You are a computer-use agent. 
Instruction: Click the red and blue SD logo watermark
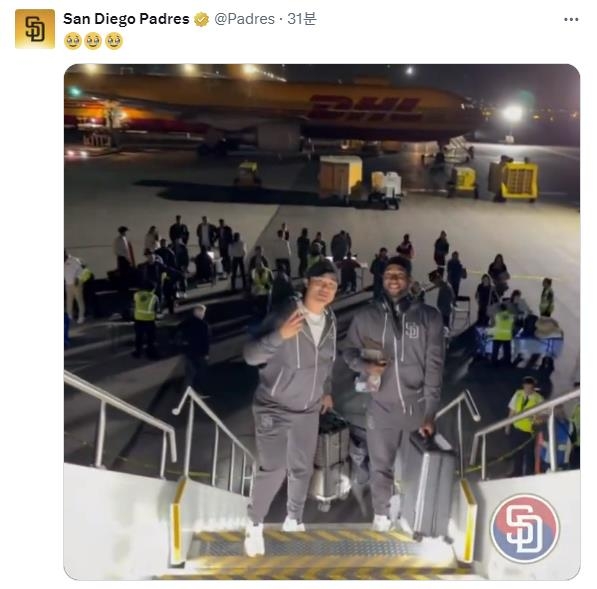click(x=525, y=528)
